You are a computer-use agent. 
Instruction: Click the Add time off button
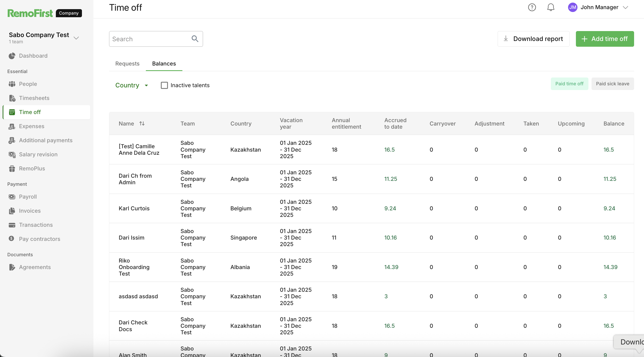pyautogui.click(x=605, y=39)
